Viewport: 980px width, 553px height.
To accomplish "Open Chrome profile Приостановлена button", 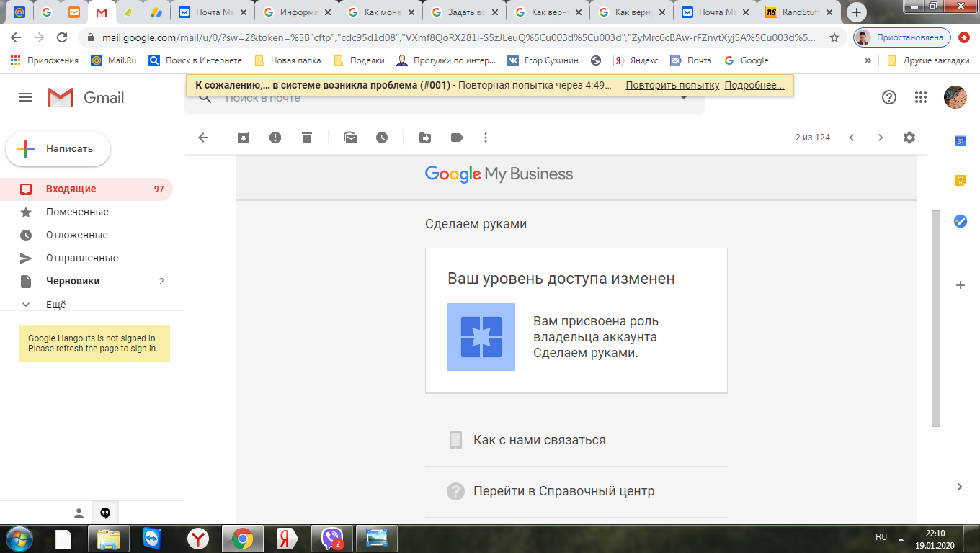I will pyautogui.click(x=901, y=37).
